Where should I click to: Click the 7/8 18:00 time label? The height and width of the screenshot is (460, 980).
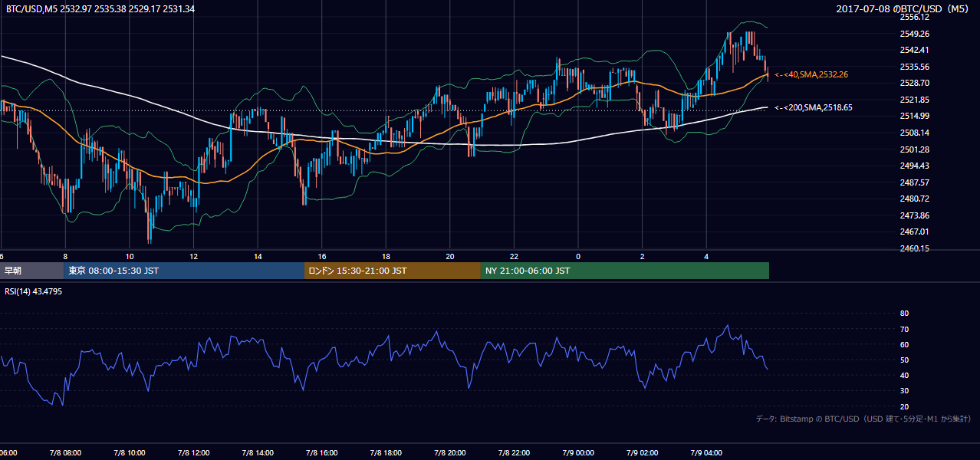tap(386, 453)
